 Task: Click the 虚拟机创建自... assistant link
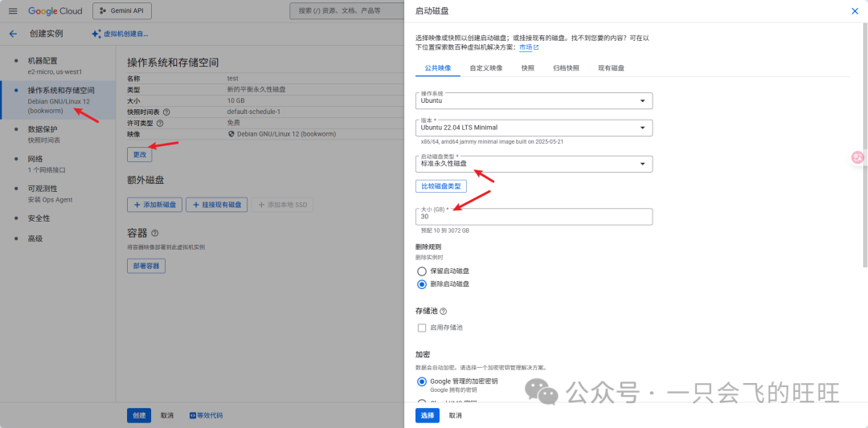[x=126, y=34]
